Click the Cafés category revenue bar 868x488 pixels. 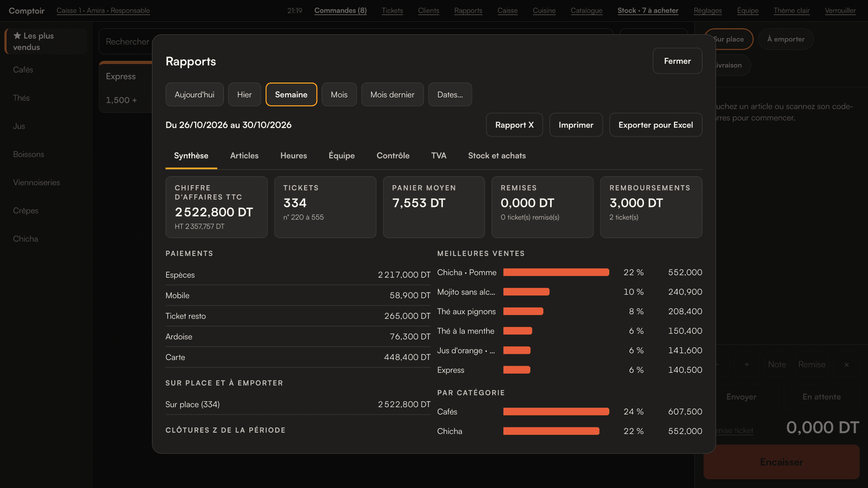tap(556, 412)
